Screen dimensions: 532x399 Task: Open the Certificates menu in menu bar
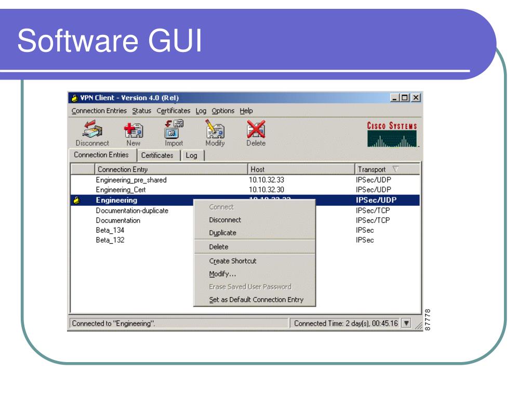[174, 111]
